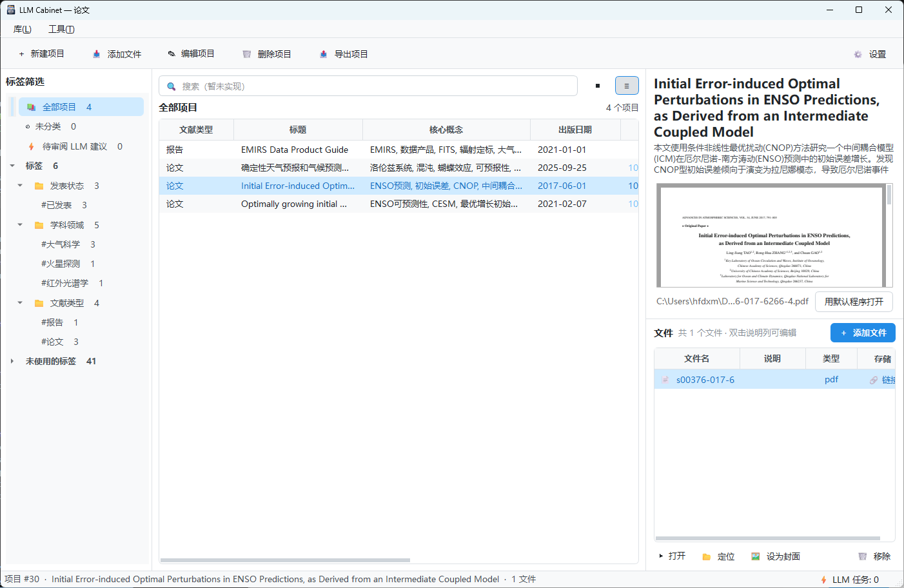
Task: Open 设置 via the gear icon
Action: [x=858, y=55]
